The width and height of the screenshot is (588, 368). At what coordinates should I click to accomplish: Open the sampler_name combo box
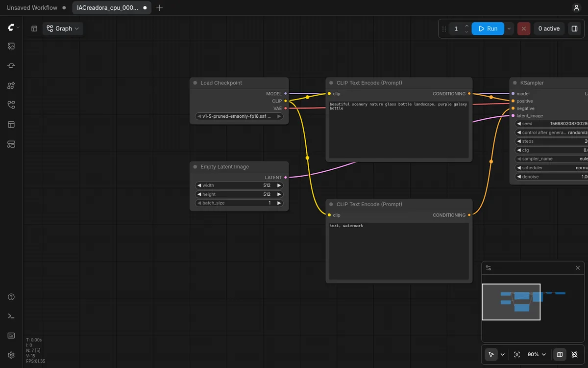552,159
